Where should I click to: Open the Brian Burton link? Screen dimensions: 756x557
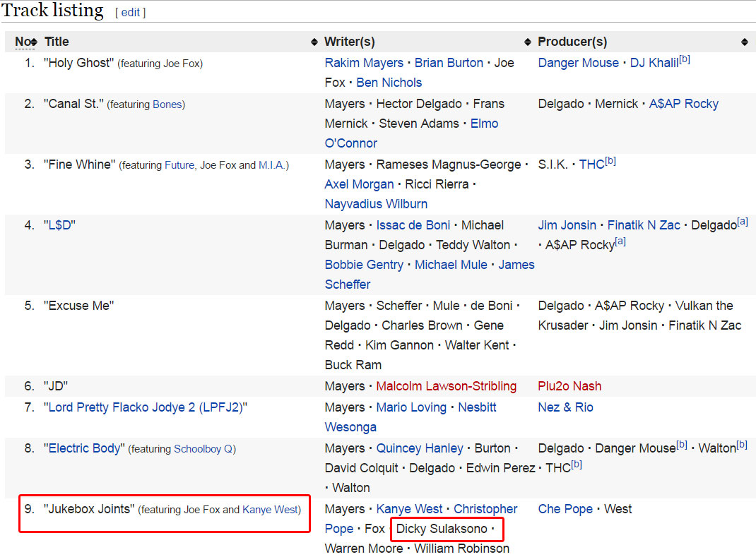pyautogui.click(x=449, y=63)
